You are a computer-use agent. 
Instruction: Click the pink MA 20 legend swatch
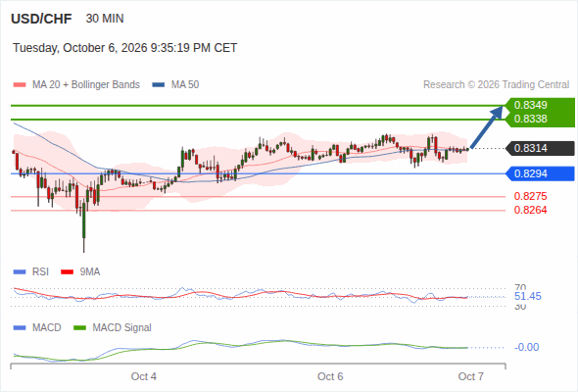pyautogui.click(x=20, y=85)
